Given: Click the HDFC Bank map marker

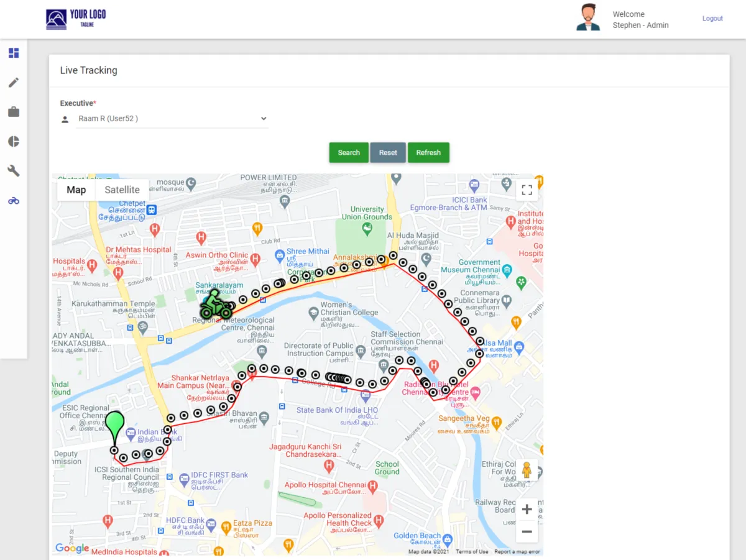Looking at the screenshot, I should 211,525.
